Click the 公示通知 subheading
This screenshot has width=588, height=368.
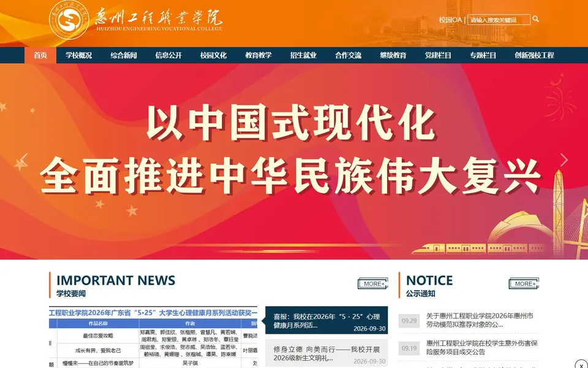(420, 294)
